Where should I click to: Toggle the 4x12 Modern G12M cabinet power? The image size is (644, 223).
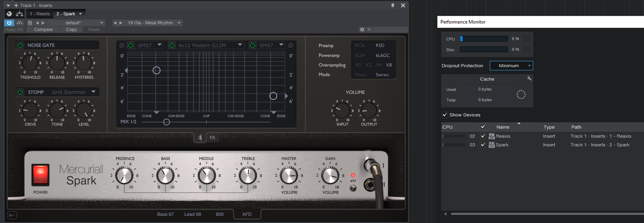point(172,45)
